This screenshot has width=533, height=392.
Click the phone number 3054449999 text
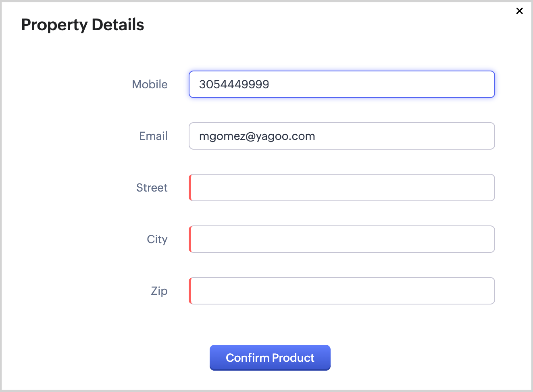click(x=234, y=84)
